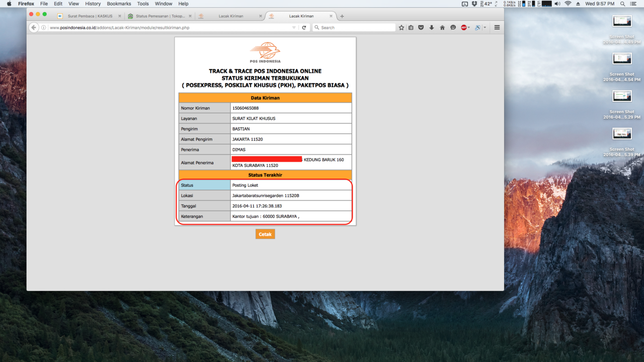Click the browser back arrow button
Viewport: 644px width, 362px height.
(34, 28)
